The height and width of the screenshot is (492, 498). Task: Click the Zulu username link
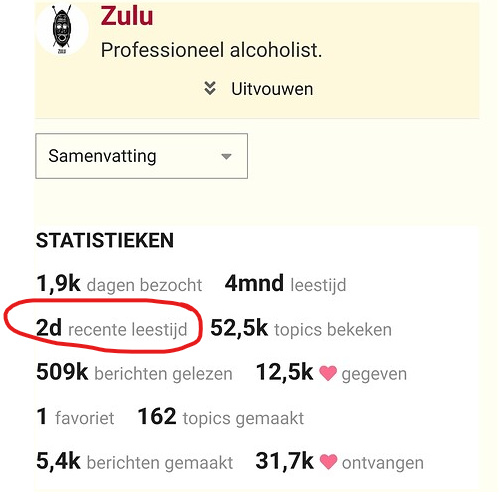(x=127, y=16)
